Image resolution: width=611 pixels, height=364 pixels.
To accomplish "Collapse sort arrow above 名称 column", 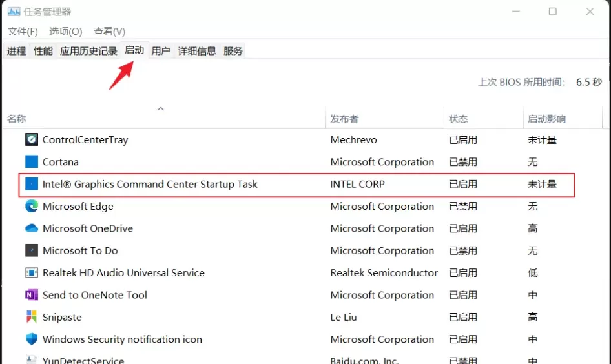I will [x=161, y=108].
